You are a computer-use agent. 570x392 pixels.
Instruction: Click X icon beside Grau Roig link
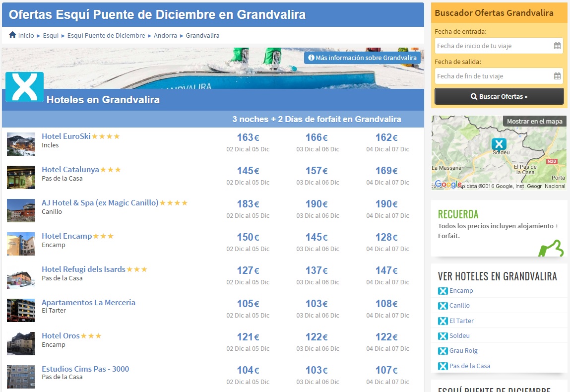443,351
